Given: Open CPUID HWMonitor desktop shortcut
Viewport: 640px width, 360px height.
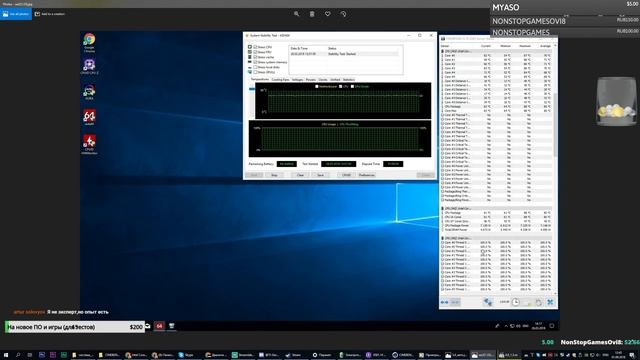Looking at the screenshot, I should (x=89, y=144).
